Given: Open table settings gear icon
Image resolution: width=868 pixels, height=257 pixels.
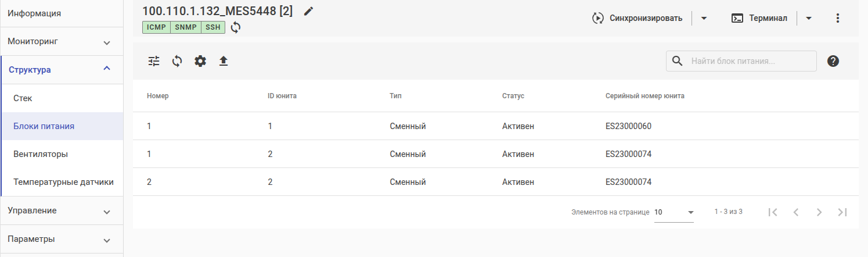Looking at the screenshot, I should 200,61.
